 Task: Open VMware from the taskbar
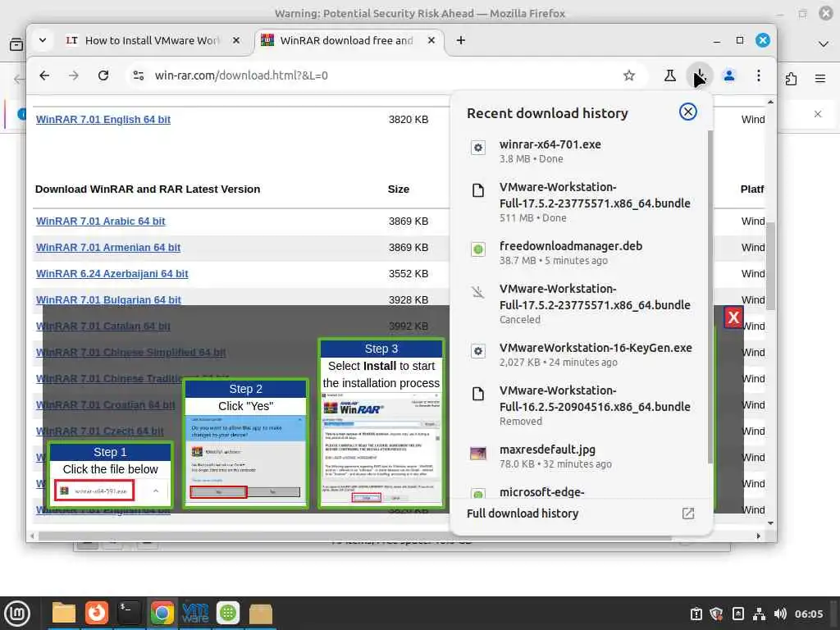point(195,614)
